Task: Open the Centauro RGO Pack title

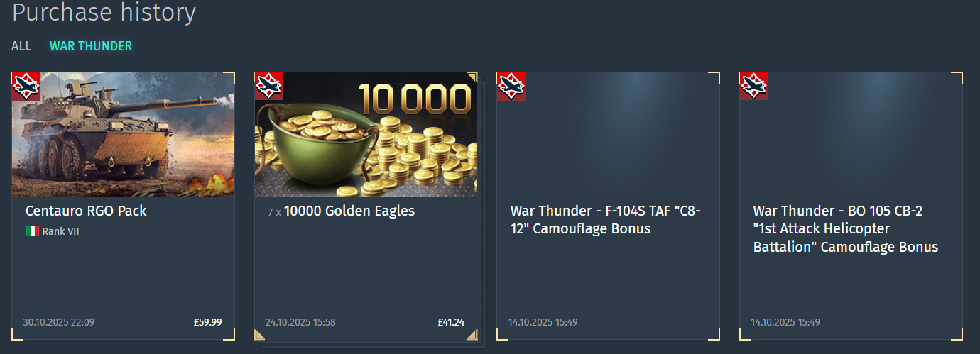Action: click(x=86, y=211)
